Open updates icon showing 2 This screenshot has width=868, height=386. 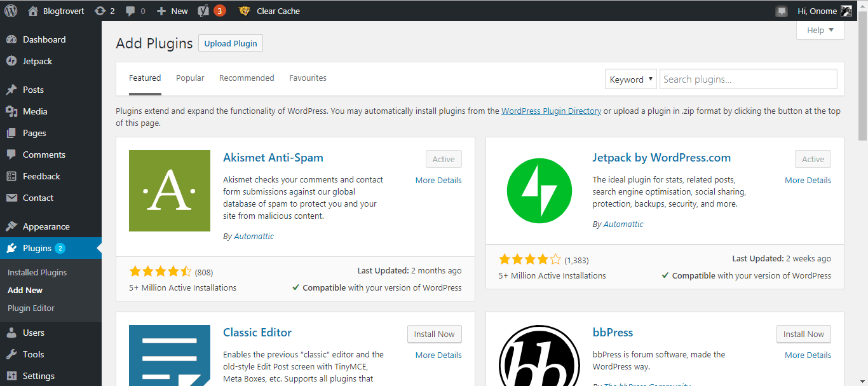(104, 11)
